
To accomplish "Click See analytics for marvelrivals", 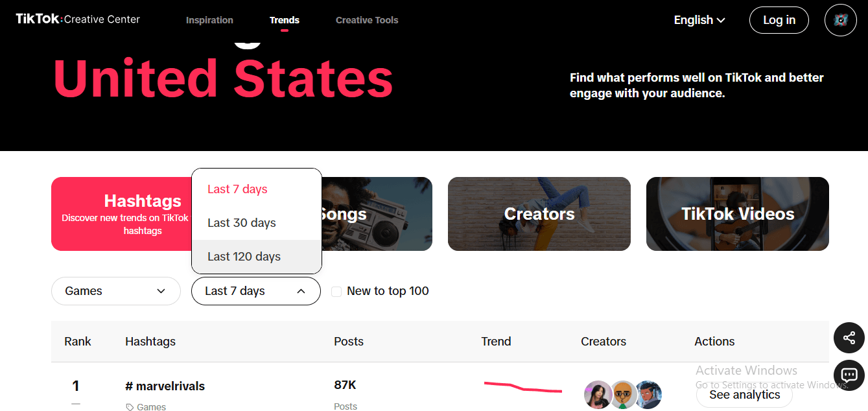I will tap(744, 395).
